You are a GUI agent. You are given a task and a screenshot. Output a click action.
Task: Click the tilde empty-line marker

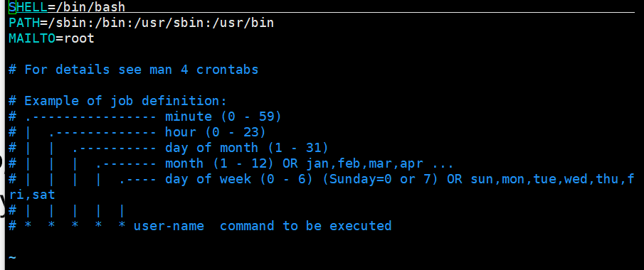(x=12, y=258)
